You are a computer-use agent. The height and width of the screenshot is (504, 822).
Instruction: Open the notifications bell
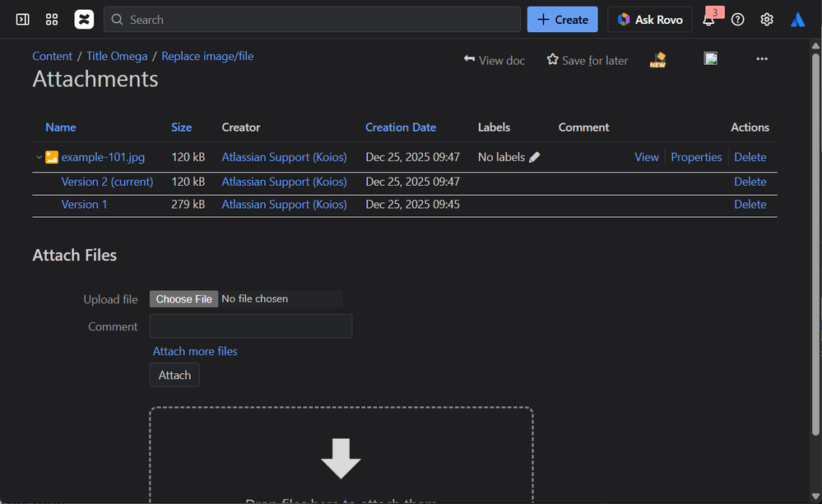tap(708, 20)
